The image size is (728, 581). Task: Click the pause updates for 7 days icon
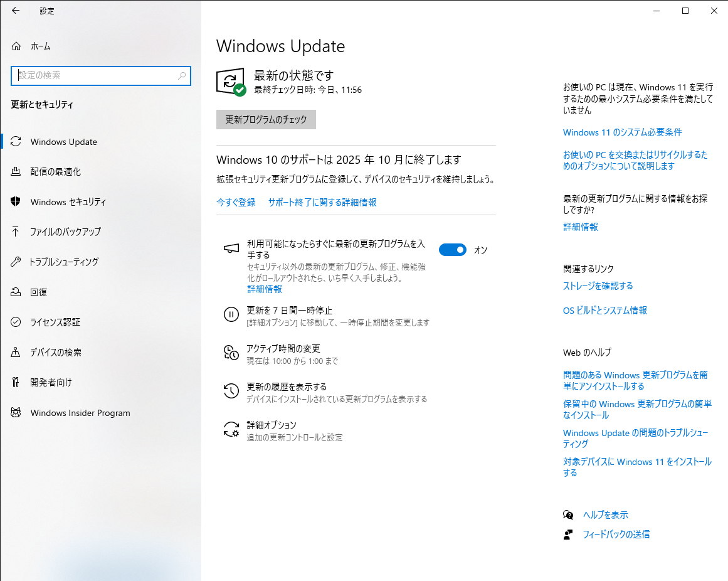pos(231,315)
